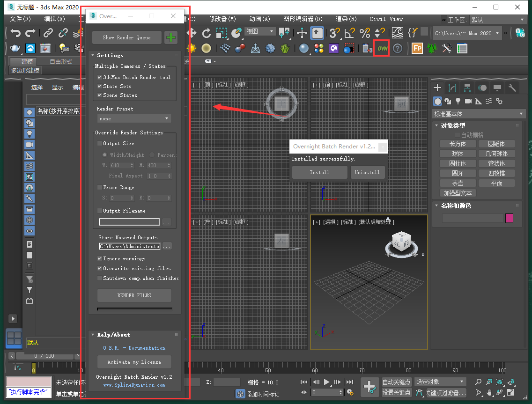Click the Install button in the popup
Viewport: 532px width, 404px height.
tap(319, 172)
